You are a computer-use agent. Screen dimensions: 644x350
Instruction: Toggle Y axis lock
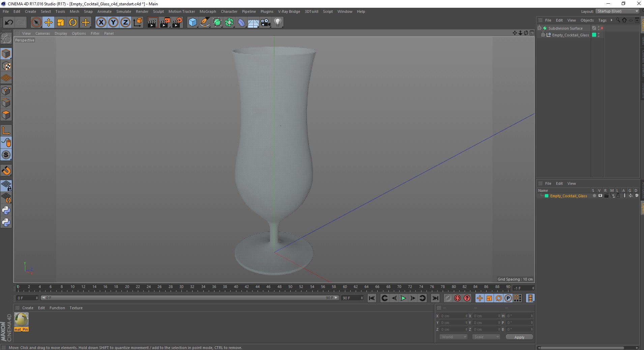[x=113, y=23]
